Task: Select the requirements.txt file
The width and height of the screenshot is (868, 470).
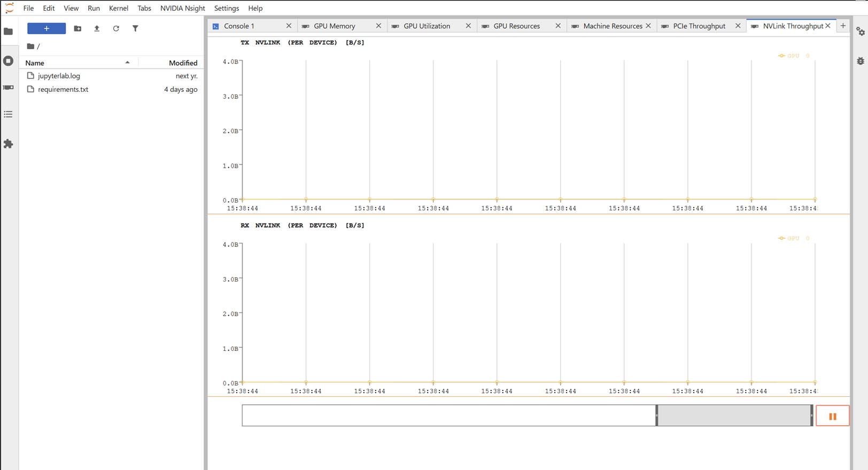Action: coord(112,89)
